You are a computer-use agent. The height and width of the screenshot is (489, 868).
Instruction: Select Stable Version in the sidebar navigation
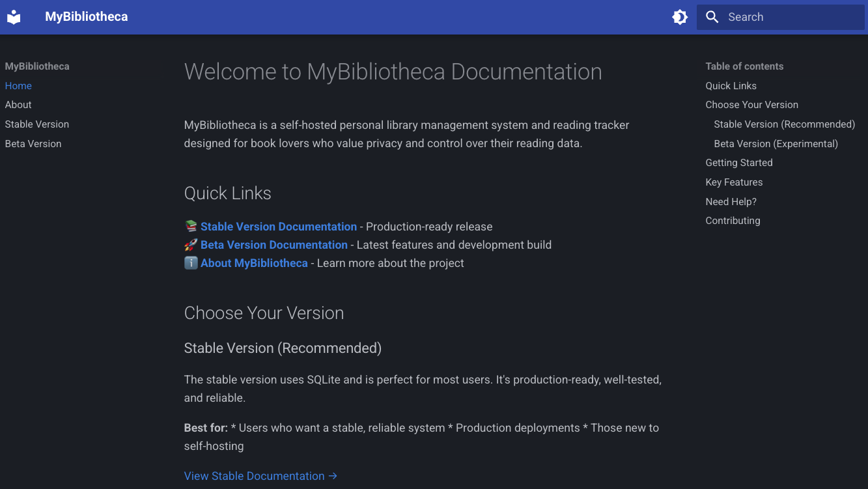(36, 124)
